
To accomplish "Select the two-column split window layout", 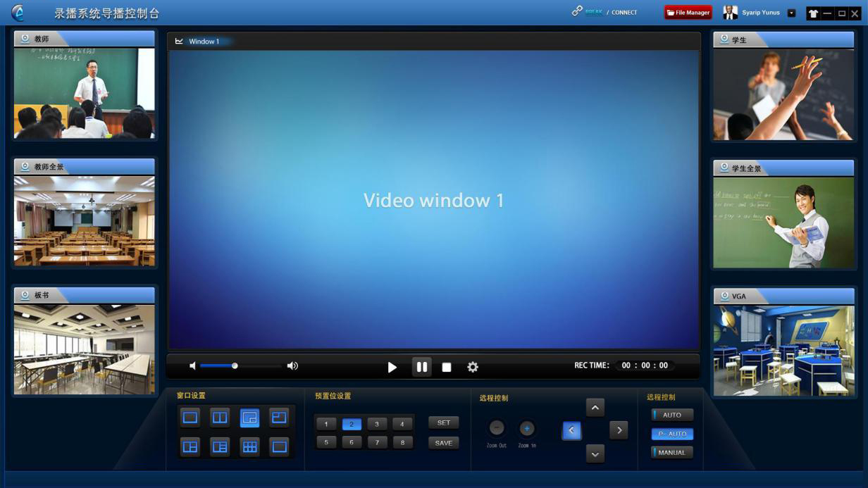I will click(x=220, y=418).
